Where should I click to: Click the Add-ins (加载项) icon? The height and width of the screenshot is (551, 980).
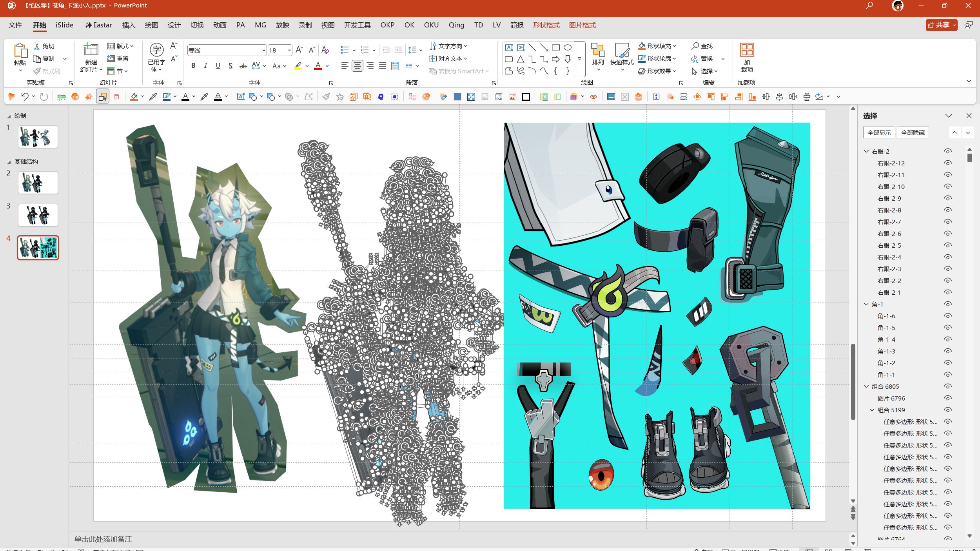[747, 50]
